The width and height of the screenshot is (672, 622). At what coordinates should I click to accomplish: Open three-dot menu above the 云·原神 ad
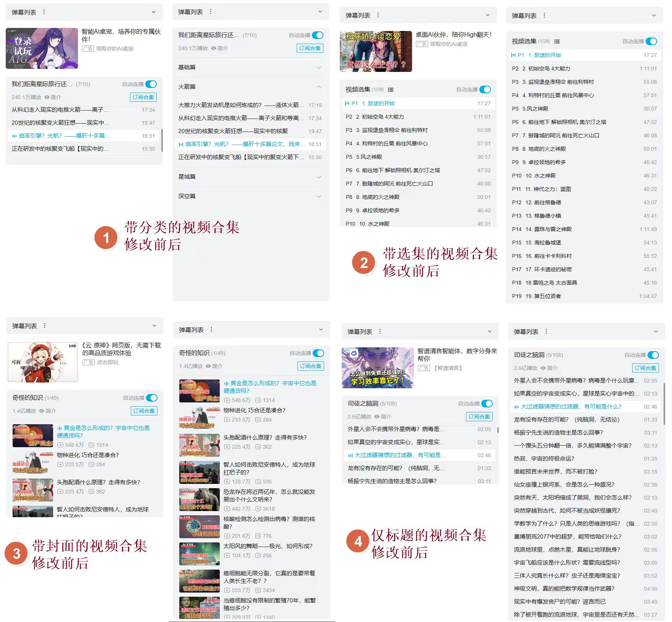click(45, 326)
